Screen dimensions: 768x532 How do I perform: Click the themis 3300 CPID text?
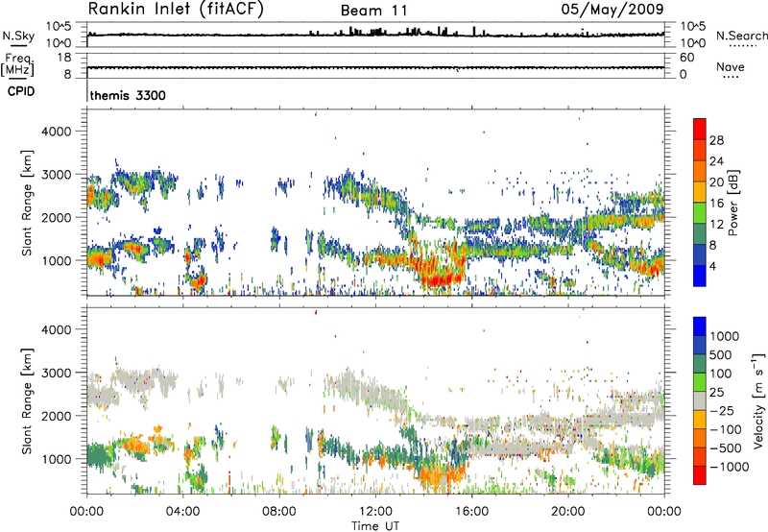[x=128, y=95]
